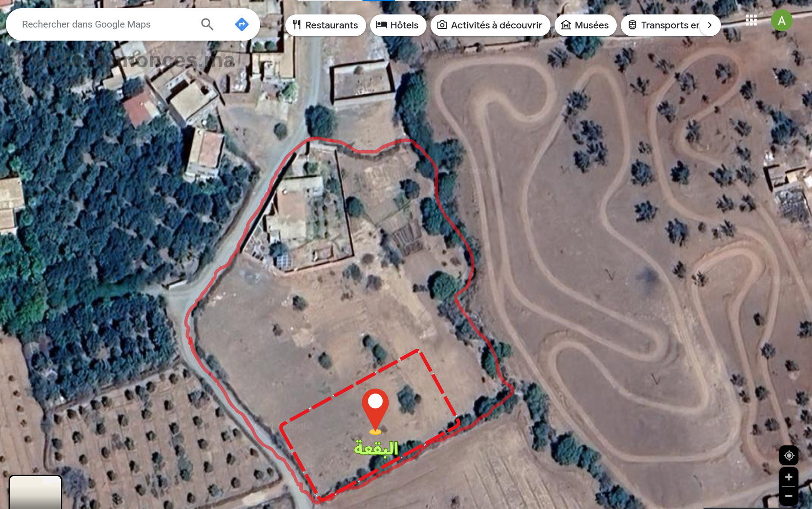Viewport: 812px width, 509px height.
Task: Open the Google apps grid
Action: pyautogui.click(x=751, y=20)
